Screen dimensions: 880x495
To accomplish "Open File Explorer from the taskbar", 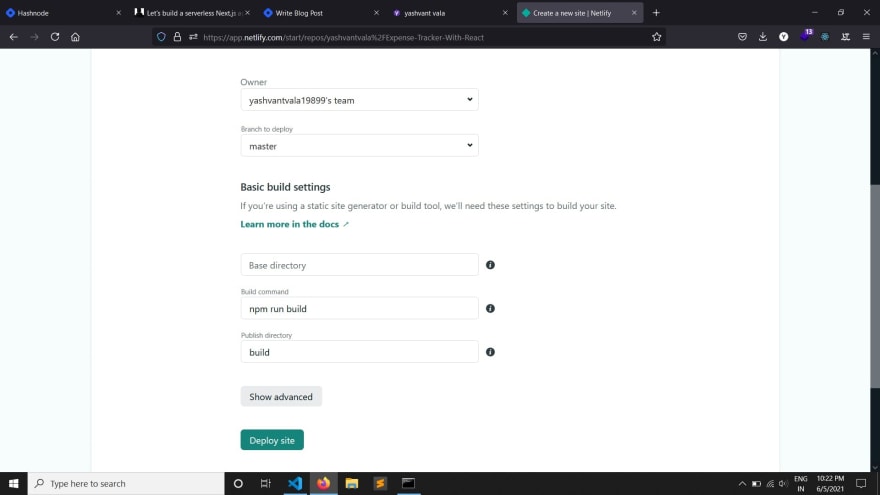I will pos(352,483).
